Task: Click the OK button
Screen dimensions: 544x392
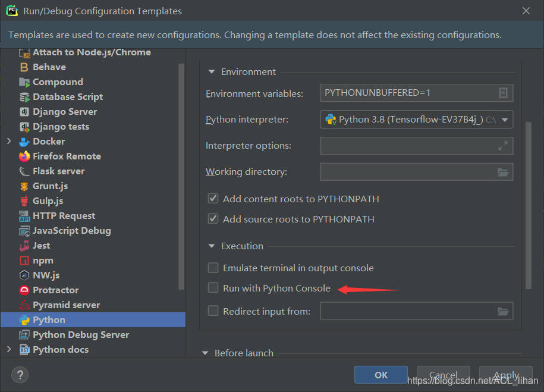Action: point(381,375)
